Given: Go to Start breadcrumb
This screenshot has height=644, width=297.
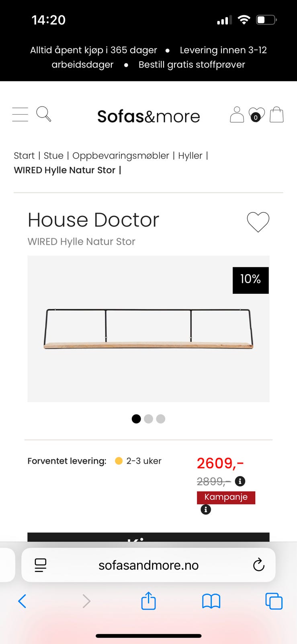Looking at the screenshot, I should coord(24,156).
